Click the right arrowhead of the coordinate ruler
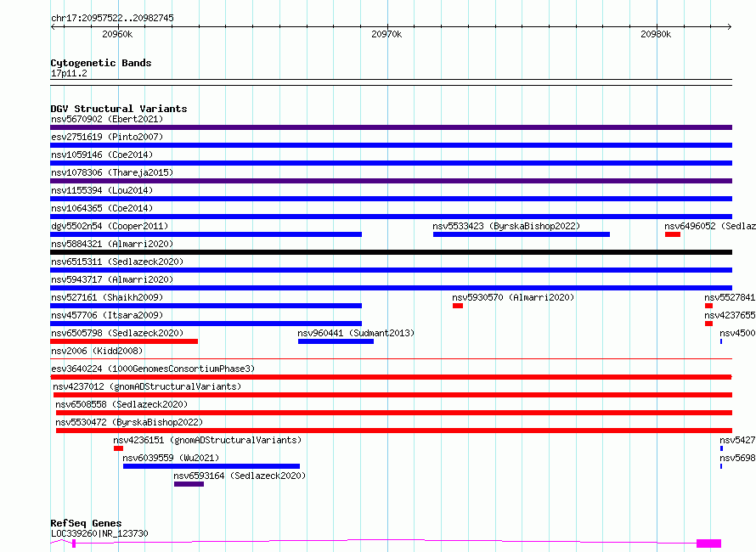The width and height of the screenshot is (756, 552). click(730, 27)
